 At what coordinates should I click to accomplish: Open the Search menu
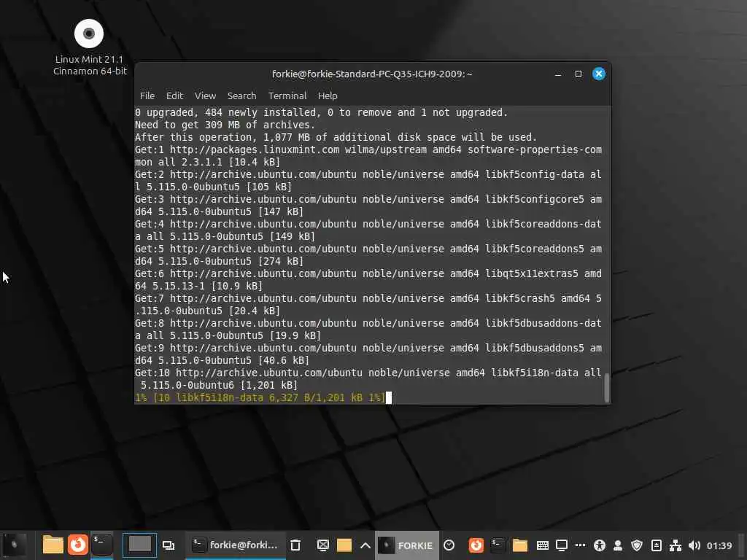coord(241,96)
